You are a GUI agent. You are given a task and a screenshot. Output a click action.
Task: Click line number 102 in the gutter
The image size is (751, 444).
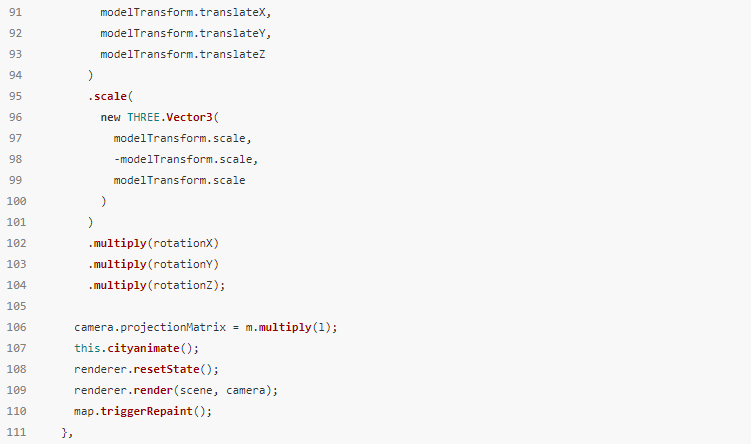coord(16,243)
